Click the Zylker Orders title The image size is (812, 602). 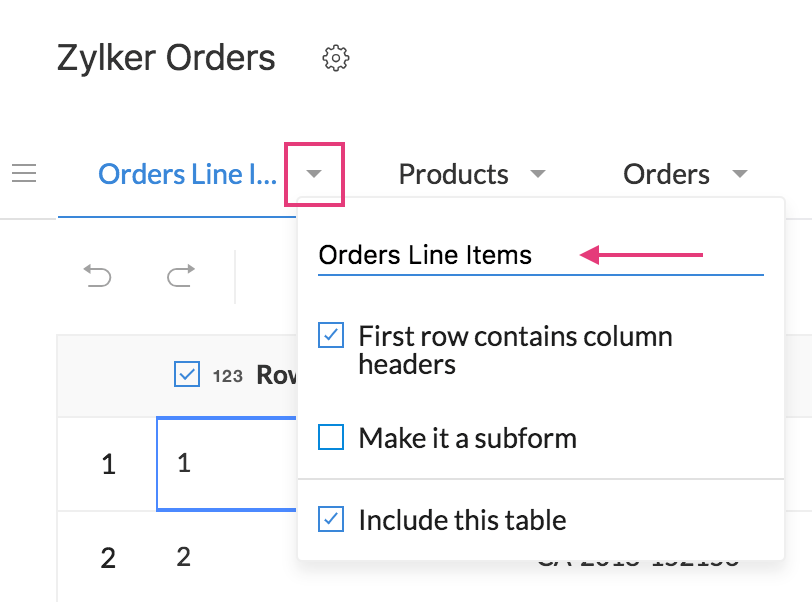[x=166, y=58]
